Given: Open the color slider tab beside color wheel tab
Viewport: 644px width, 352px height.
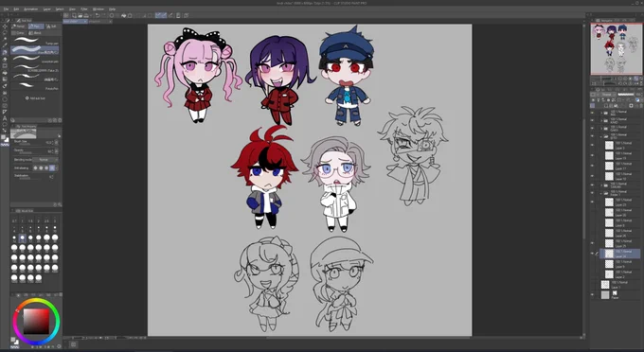Looking at the screenshot, I should point(26,294).
